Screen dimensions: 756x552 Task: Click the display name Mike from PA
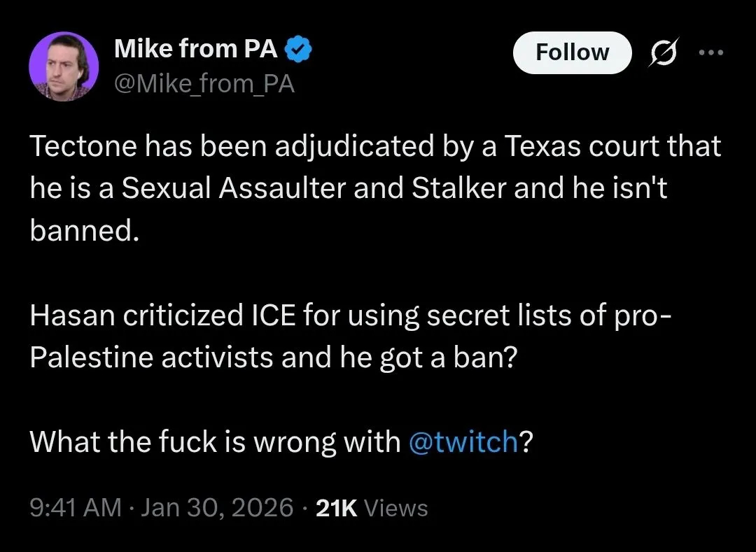tap(196, 49)
